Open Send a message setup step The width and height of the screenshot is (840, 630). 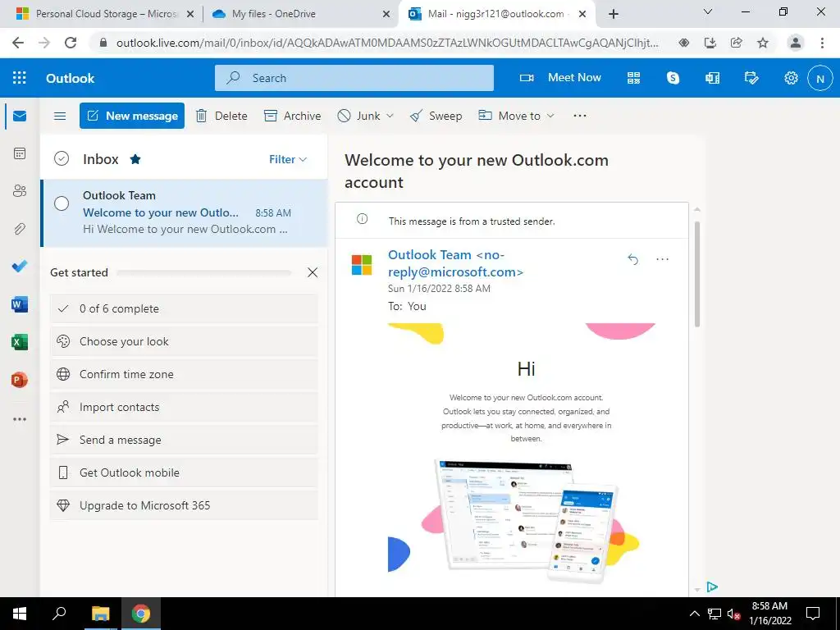(x=184, y=440)
